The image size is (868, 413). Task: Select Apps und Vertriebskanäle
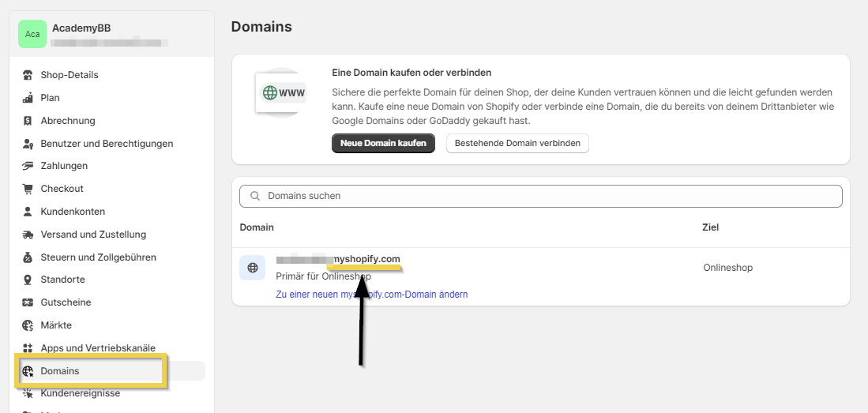coord(98,348)
